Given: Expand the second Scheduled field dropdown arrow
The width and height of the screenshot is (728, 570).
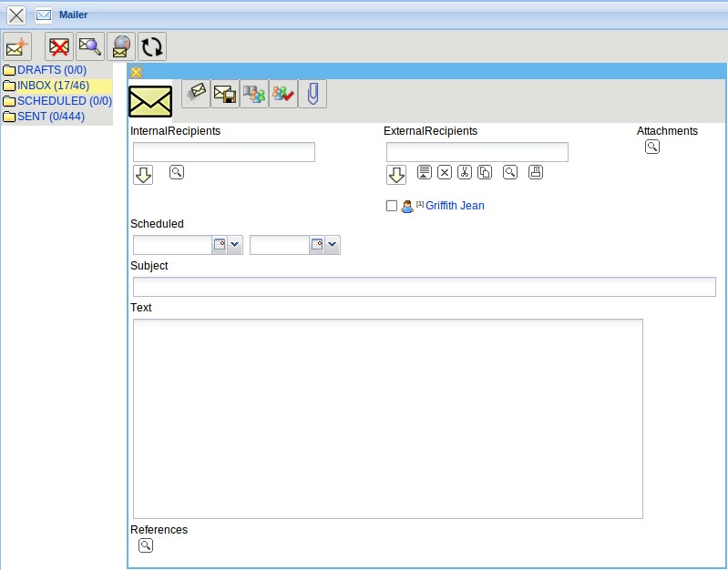Looking at the screenshot, I should click(x=333, y=245).
